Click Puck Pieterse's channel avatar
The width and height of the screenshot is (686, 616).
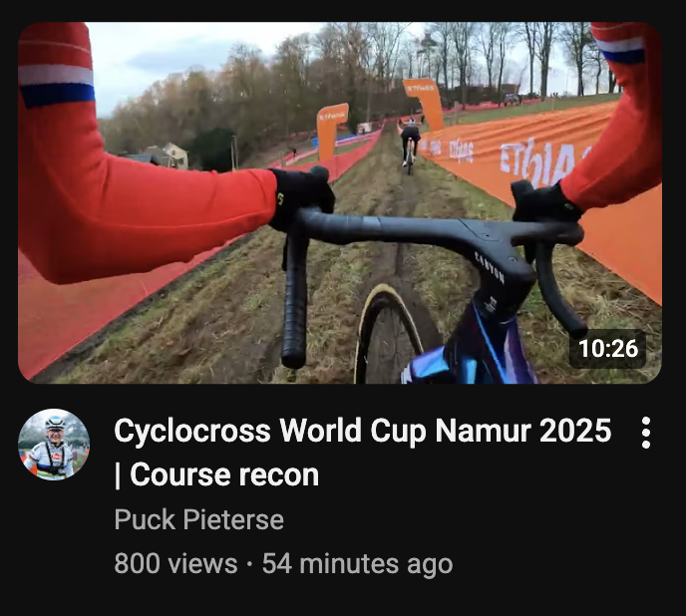coord(54,445)
